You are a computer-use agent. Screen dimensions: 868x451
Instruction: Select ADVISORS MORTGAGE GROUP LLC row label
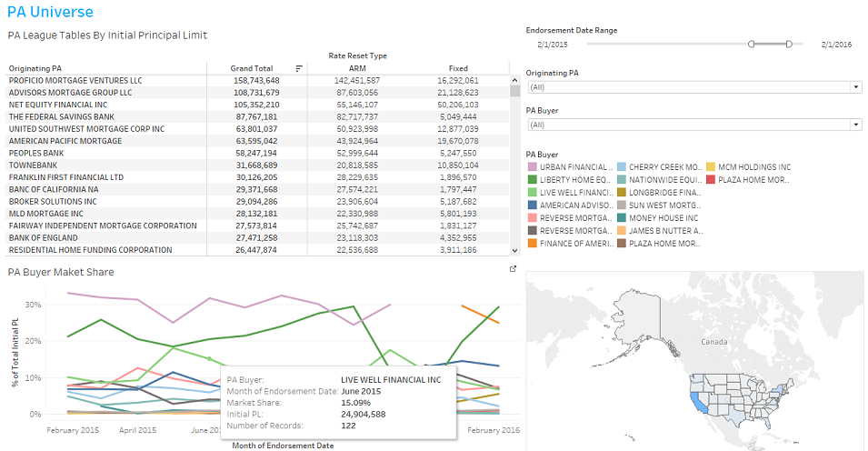pos(70,93)
